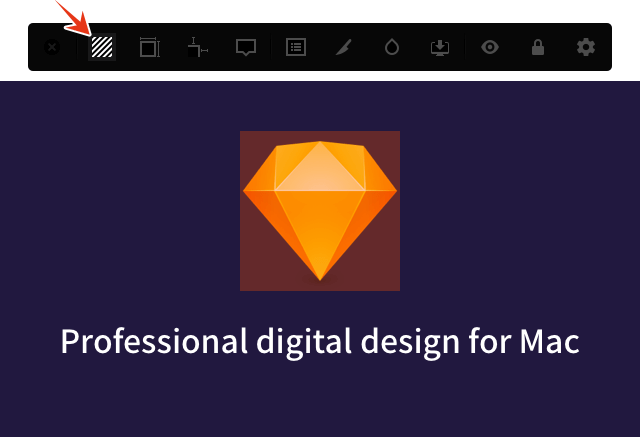
Task: Toggle visibility with the eye icon
Action: click(x=489, y=47)
